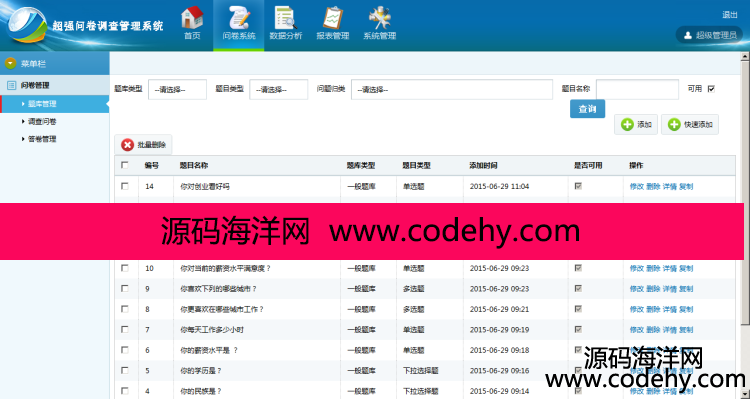750x399 pixels.
Task: Open the 数据分析 data analysis icon
Action: tap(286, 18)
